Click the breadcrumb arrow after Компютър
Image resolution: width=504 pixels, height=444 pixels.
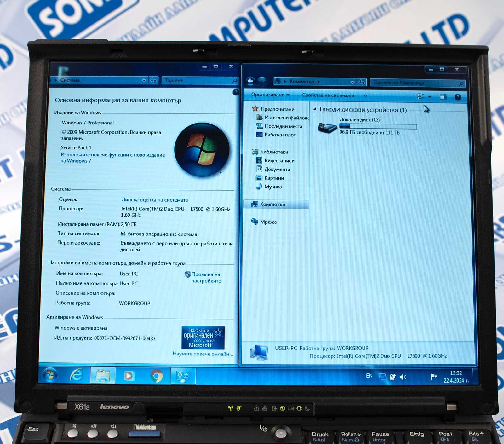point(319,82)
